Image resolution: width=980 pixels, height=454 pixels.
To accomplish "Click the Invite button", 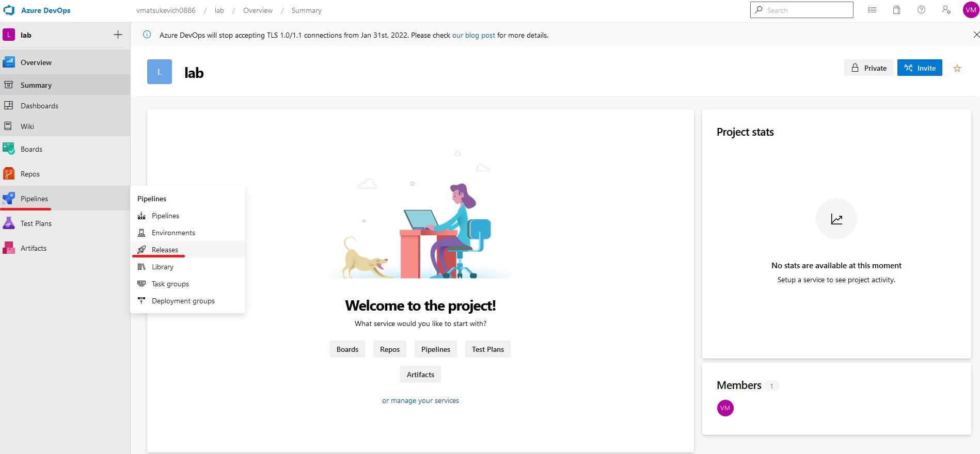I will [920, 68].
